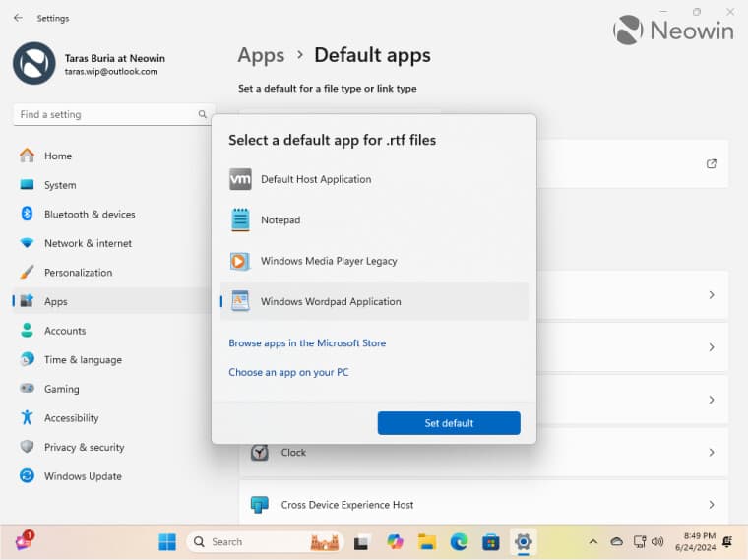Expand the Clock app entry chevron
The image size is (748, 560).
712,452
